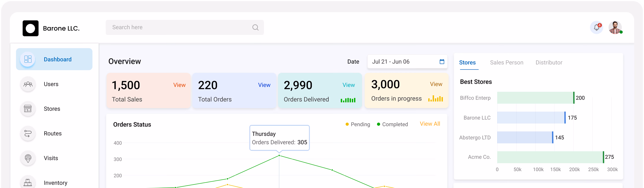Image resolution: width=644 pixels, height=188 pixels.
Task: Toggle the Completed legend dot
Action: (x=378, y=124)
